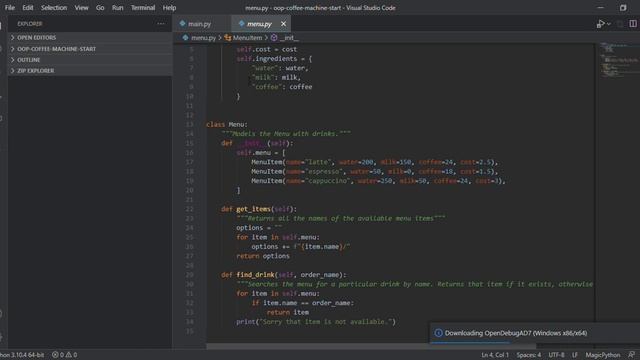Click the get_items method definition
Image resolution: width=640 pixels, height=360 pixels.
pyautogui.click(x=259, y=209)
